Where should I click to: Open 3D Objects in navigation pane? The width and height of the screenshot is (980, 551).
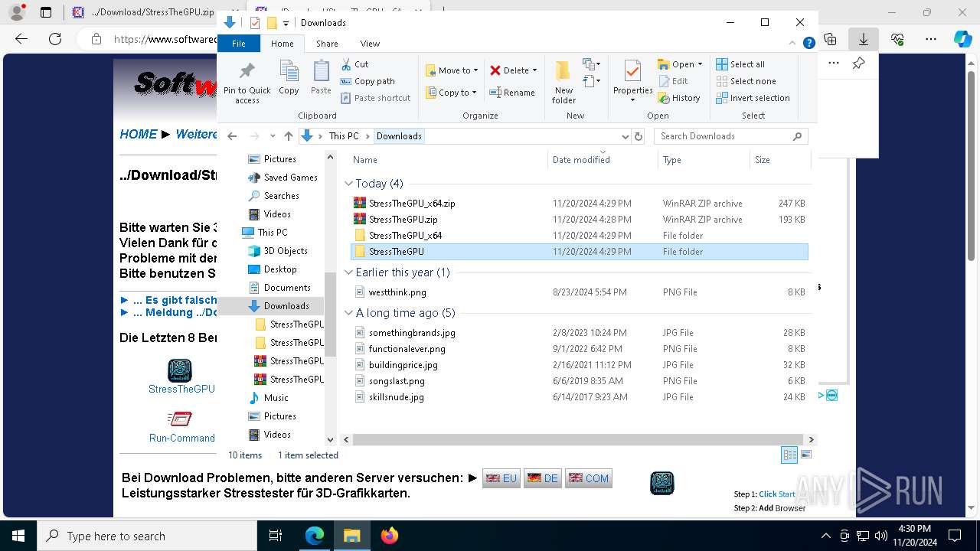coord(278,251)
